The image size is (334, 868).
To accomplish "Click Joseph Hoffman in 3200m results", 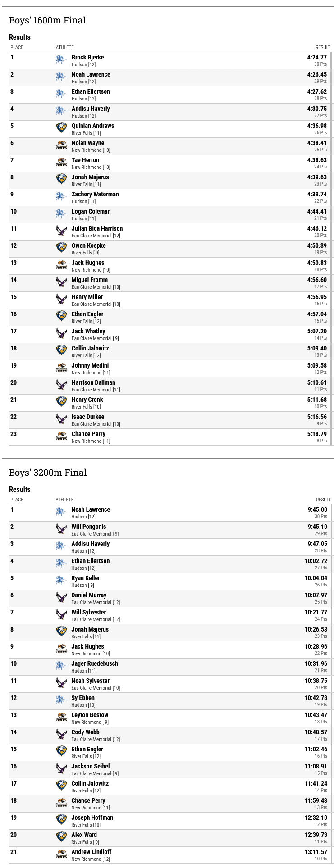I will [x=92, y=818].
